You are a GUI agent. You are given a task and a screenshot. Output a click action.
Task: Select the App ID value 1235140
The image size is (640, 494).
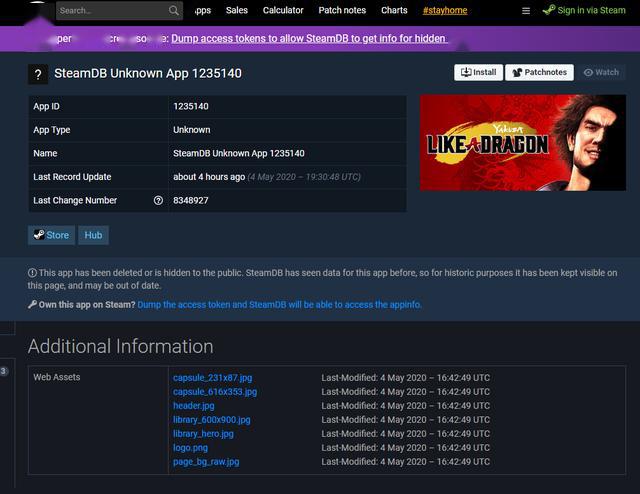click(x=191, y=107)
